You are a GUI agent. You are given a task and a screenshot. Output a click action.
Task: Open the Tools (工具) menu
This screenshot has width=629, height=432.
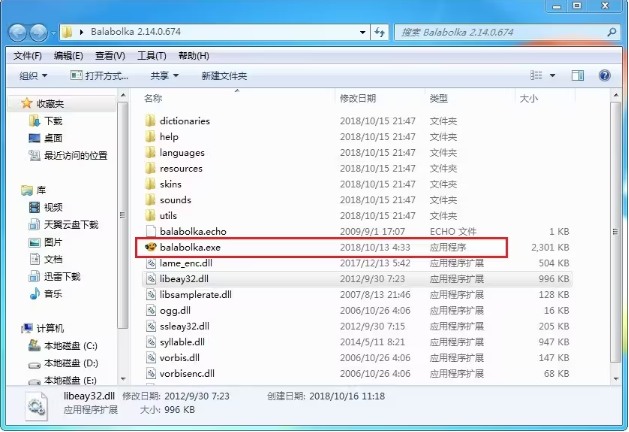tap(152, 56)
